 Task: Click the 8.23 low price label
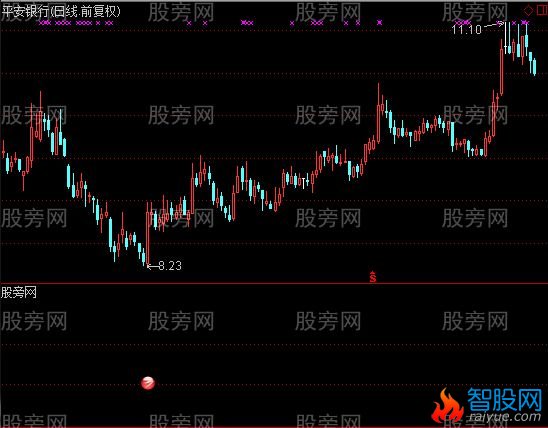[x=170, y=266]
